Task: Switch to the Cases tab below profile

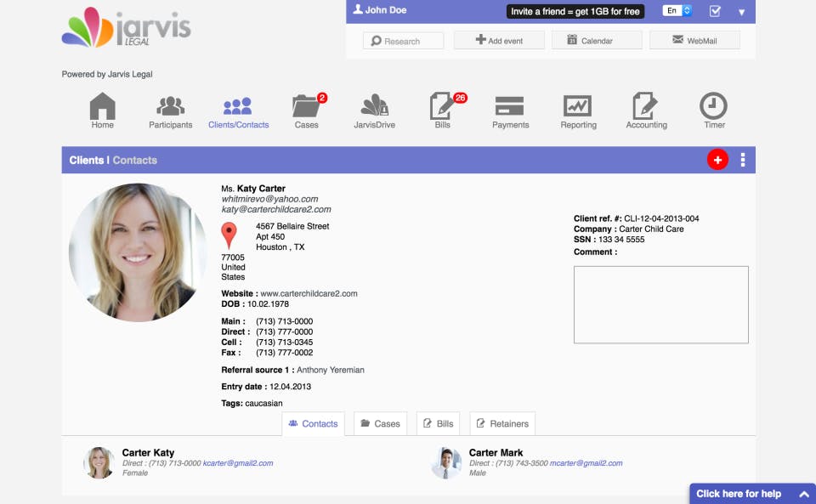Action: 381,423
